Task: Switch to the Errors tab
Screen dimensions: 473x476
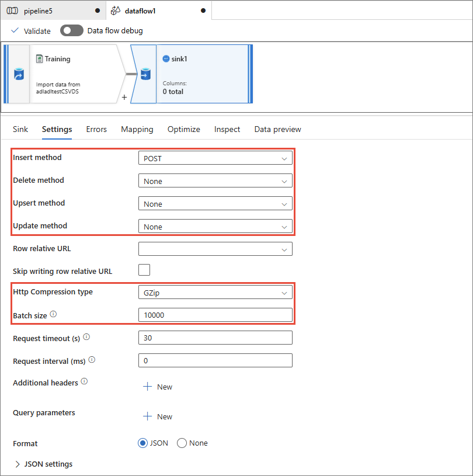Action: (96, 129)
